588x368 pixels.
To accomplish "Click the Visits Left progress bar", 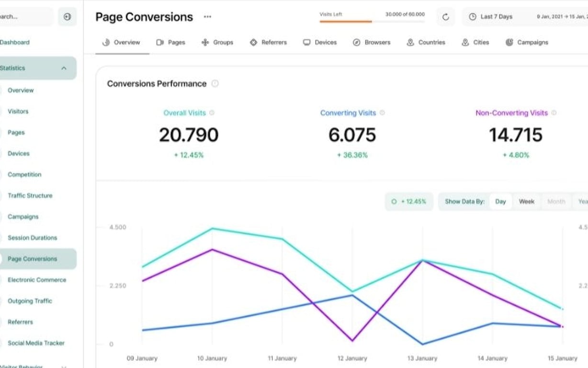I will tap(372, 21).
